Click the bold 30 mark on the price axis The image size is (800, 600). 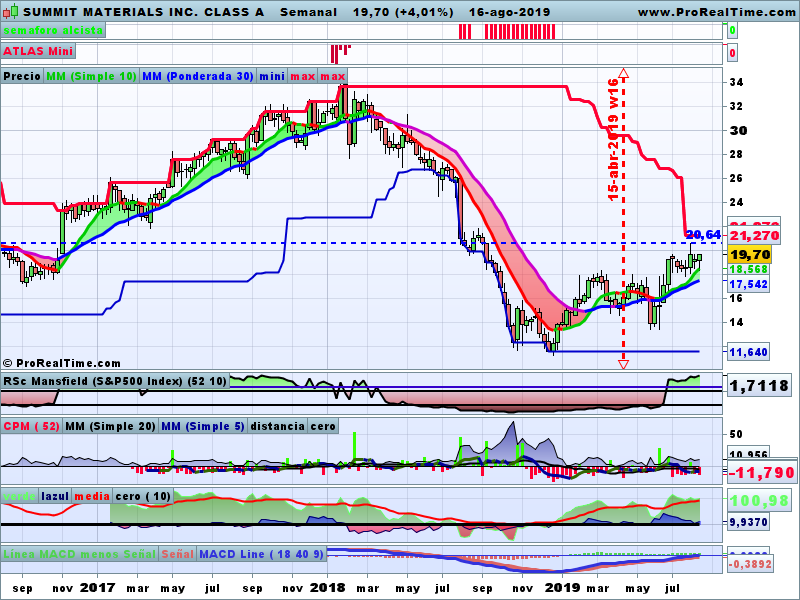coord(738,131)
